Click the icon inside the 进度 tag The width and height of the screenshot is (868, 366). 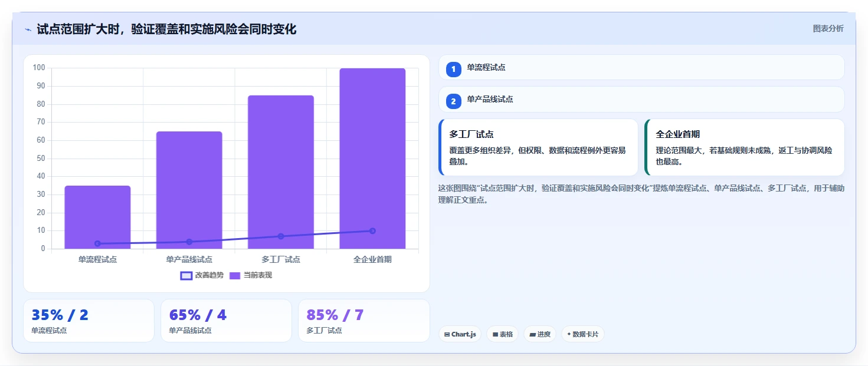point(532,335)
